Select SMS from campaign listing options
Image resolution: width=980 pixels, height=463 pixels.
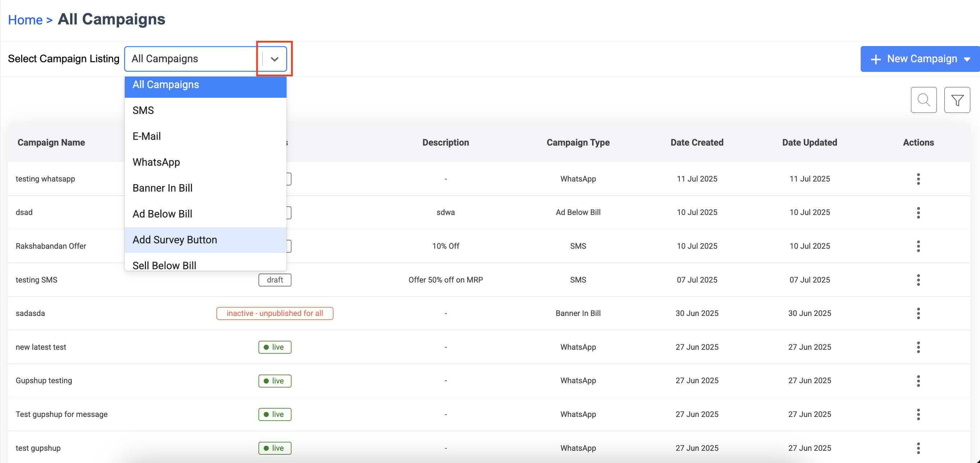tap(143, 110)
